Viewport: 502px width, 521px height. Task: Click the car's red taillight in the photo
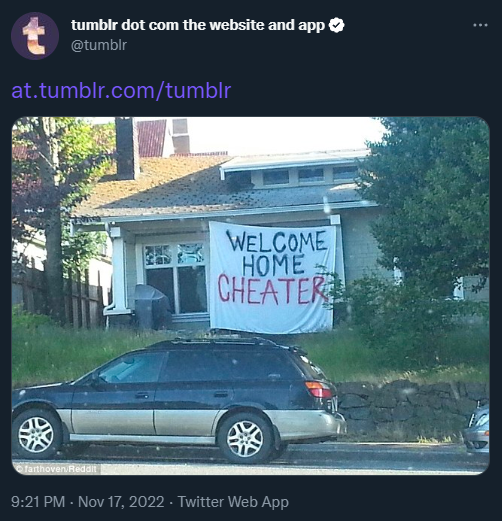(x=318, y=389)
